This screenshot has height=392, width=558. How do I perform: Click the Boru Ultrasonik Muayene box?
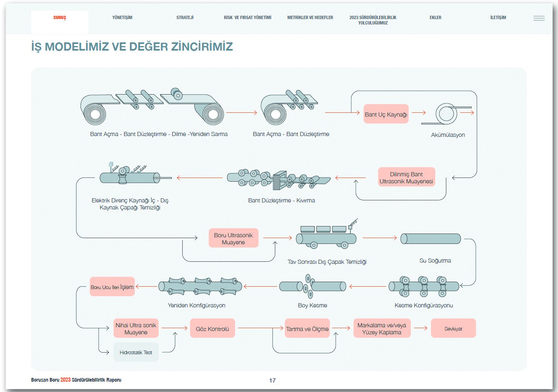tap(233, 238)
